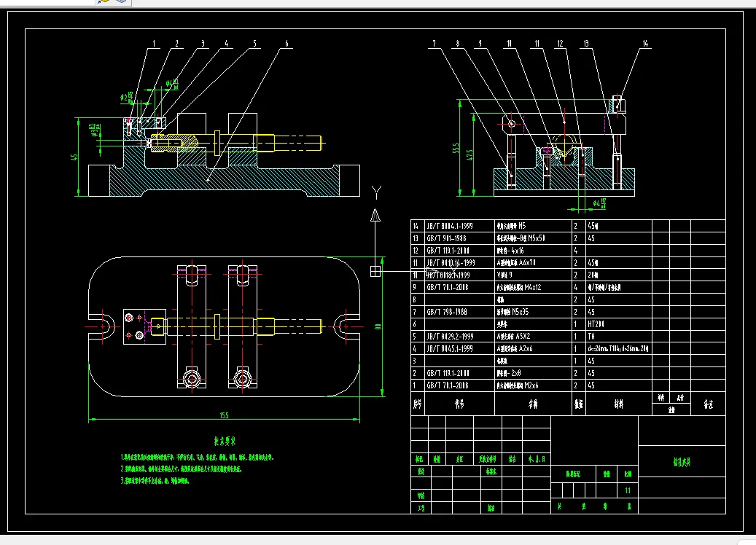The width and height of the screenshot is (756, 545).
Task: Click the green drawing title in title block
Action: point(682,462)
